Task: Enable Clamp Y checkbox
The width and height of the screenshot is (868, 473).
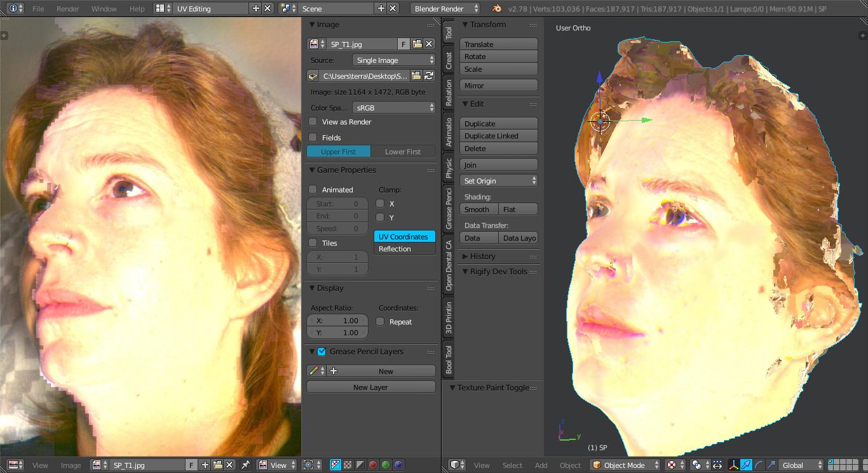Action: pos(380,217)
